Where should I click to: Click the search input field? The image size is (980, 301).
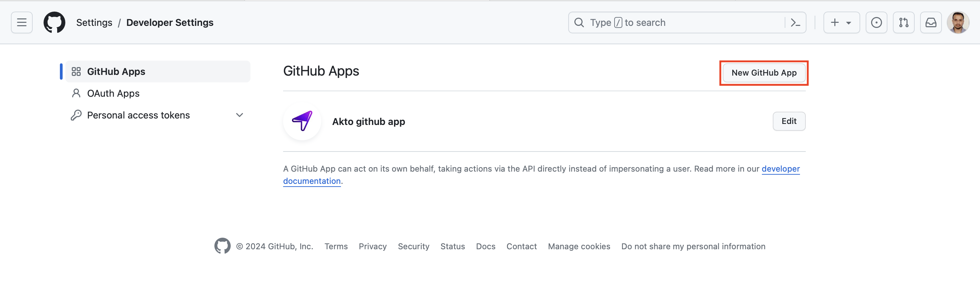point(677,22)
